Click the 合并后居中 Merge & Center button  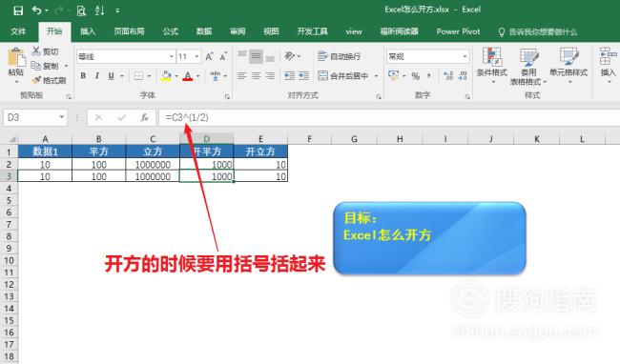343,76
